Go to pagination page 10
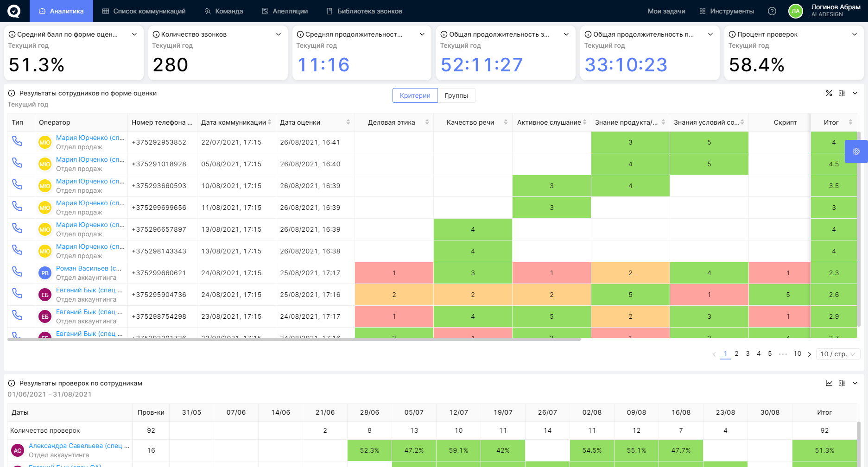The image size is (868, 467). pos(797,353)
